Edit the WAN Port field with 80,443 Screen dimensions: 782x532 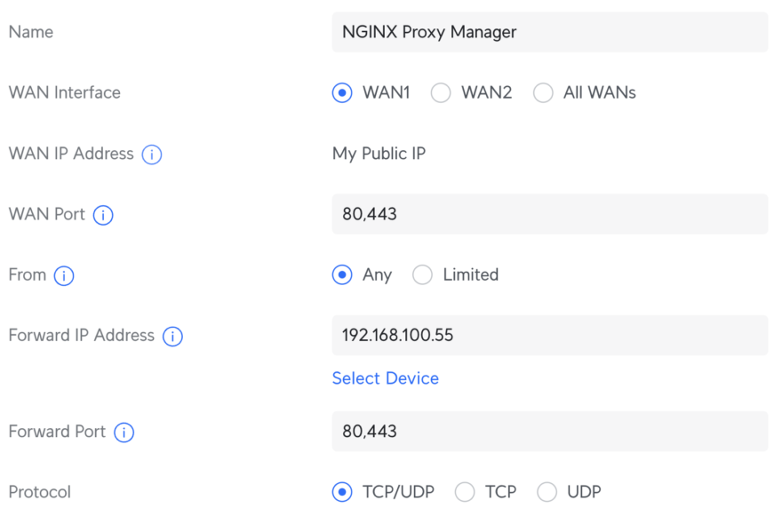[550, 213]
